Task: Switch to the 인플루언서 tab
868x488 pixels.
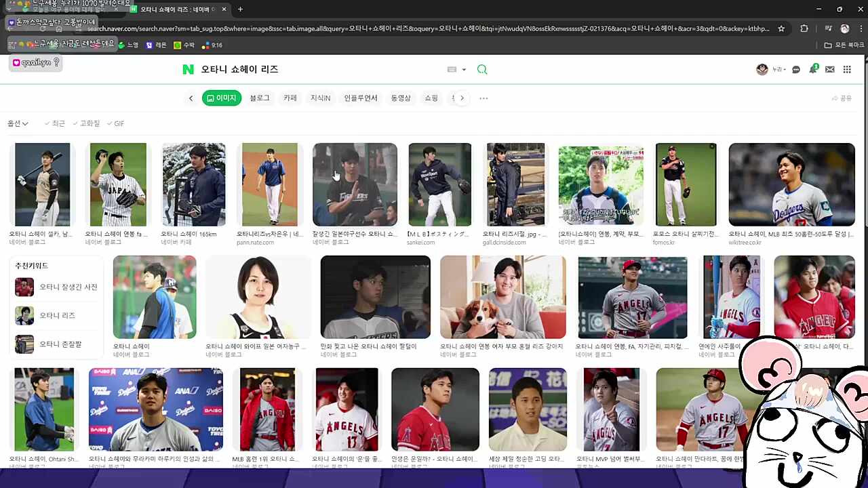Action: [361, 98]
